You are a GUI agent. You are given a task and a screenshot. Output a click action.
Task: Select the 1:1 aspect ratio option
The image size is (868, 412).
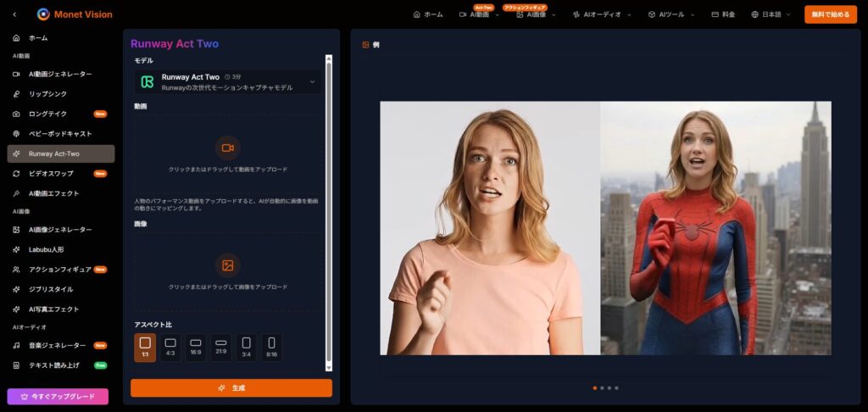[145, 348]
